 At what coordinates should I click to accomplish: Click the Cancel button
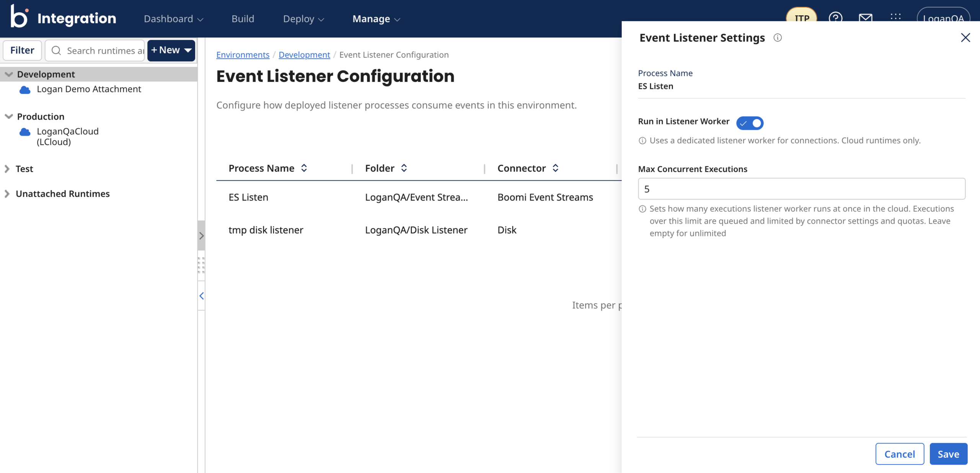[900, 454]
